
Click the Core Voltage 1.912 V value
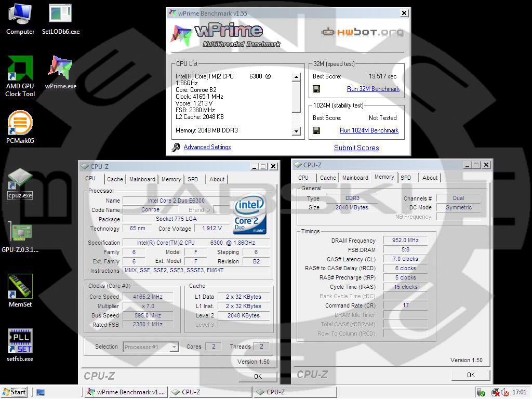click(212, 229)
